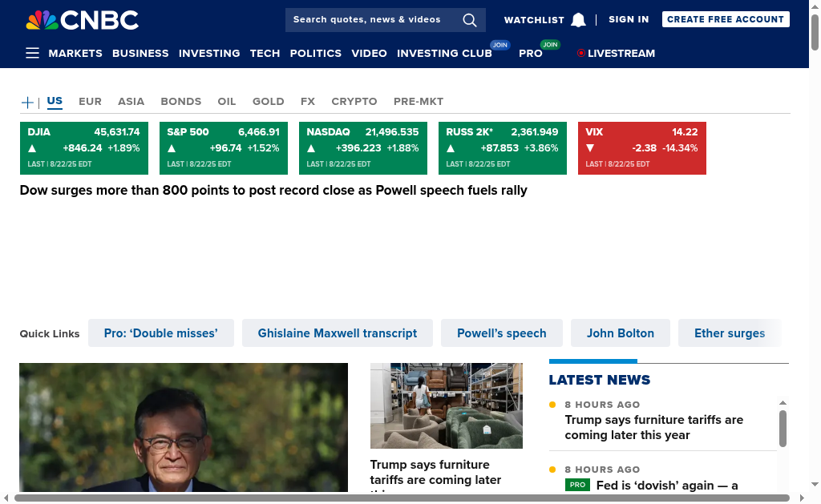This screenshot has width=821, height=504.
Task: Select the US markets tab
Action: [55, 102]
